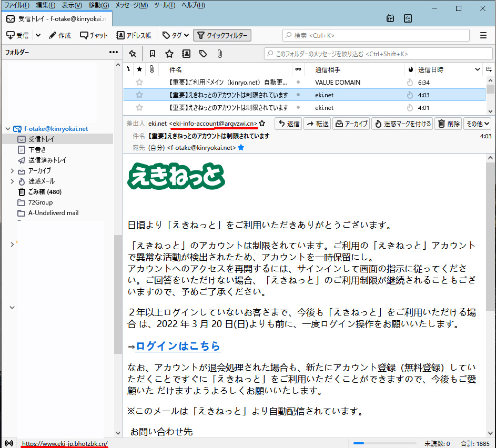Expand the アーカイブ folder
Viewport: 496px width, 448px height.
coord(12,171)
